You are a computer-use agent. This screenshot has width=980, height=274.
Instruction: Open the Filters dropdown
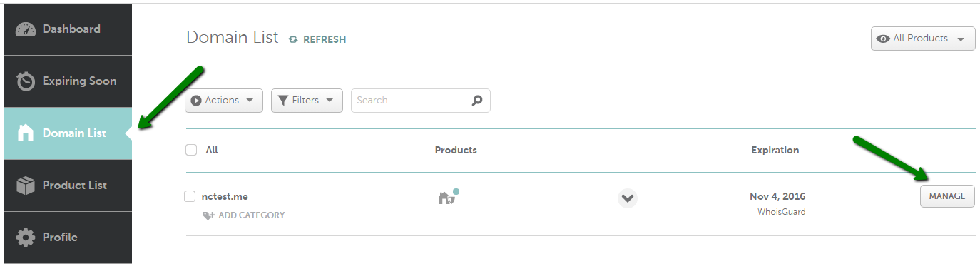307,101
